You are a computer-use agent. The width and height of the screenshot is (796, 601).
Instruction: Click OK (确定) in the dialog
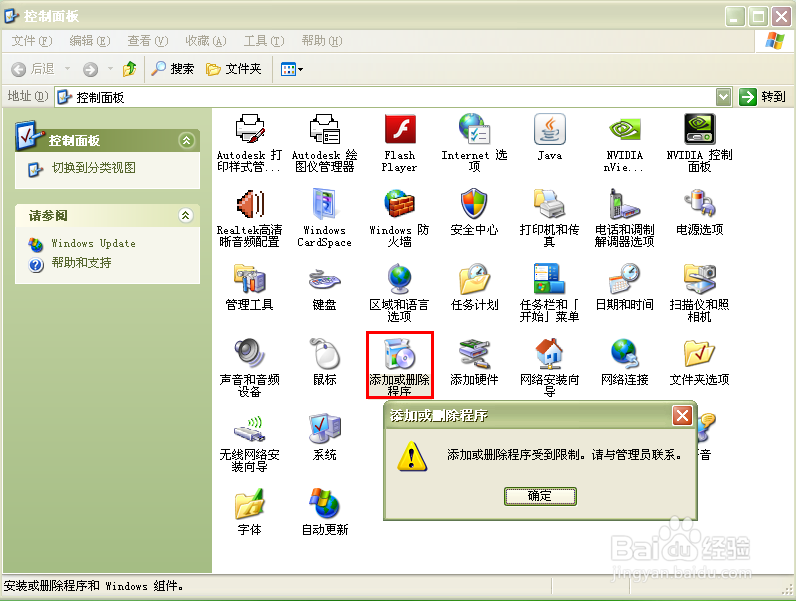540,496
